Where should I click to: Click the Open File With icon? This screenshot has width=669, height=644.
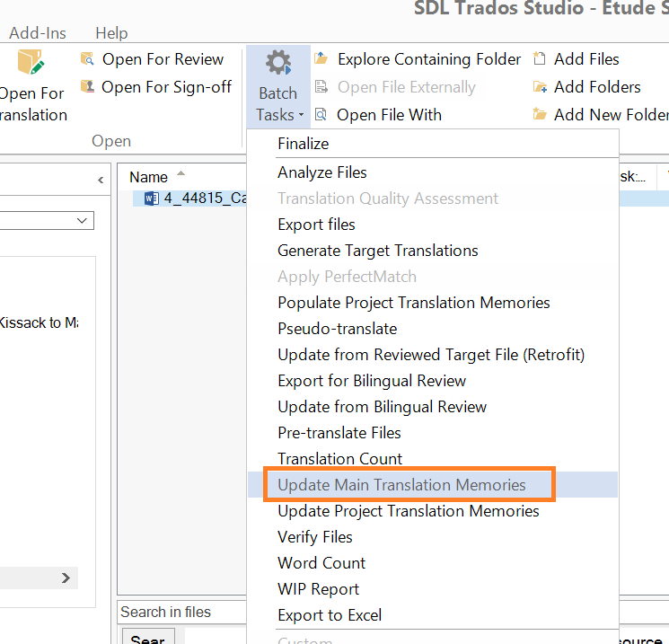[x=321, y=114]
